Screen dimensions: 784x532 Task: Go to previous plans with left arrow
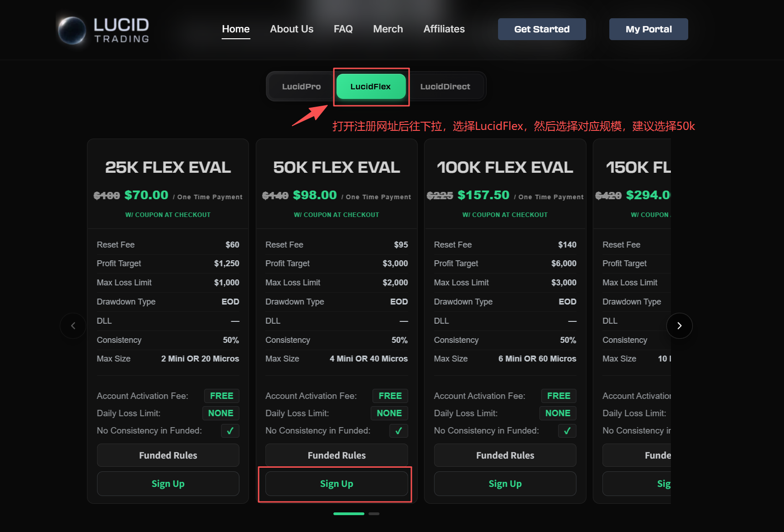(x=73, y=325)
